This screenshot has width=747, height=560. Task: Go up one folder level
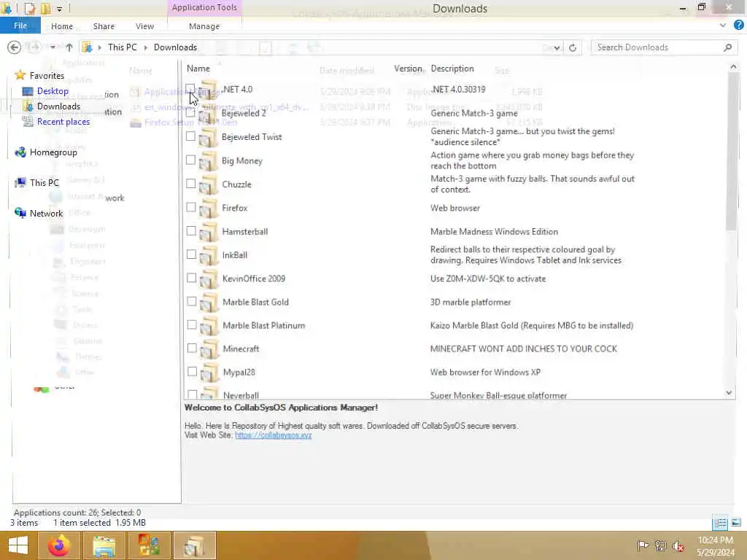(69, 47)
